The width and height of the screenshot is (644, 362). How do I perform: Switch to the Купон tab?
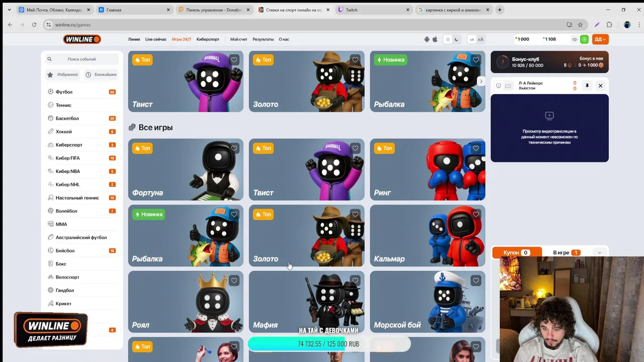(x=517, y=252)
